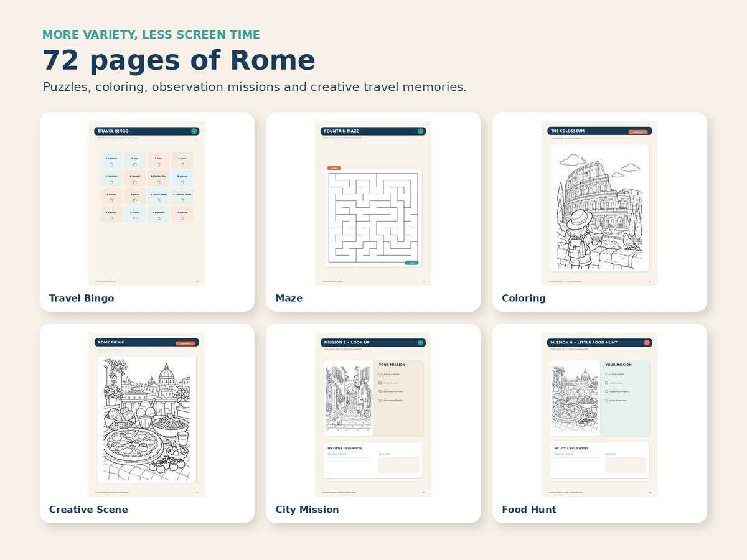
Task: Tick the 'A church dome' bingo checkbox
Action: 159,200
